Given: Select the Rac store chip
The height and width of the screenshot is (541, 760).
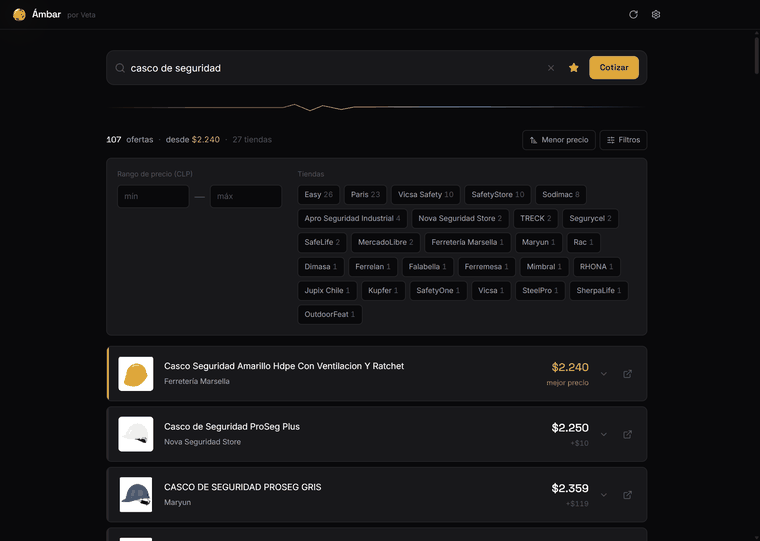Looking at the screenshot, I should [584, 242].
